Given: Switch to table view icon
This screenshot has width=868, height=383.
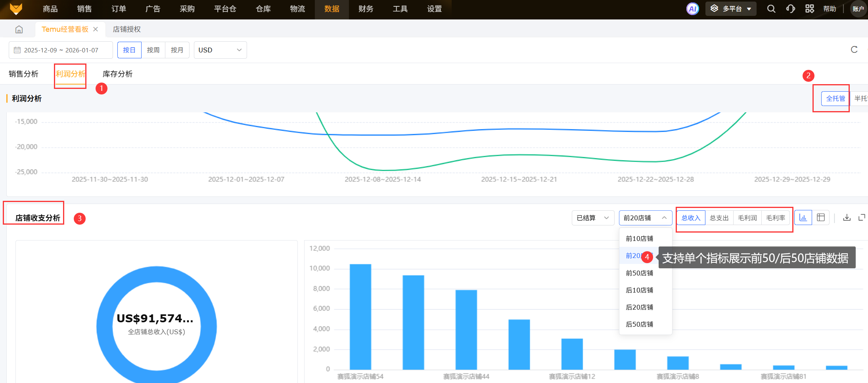Looking at the screenshot, I should 821,217.
